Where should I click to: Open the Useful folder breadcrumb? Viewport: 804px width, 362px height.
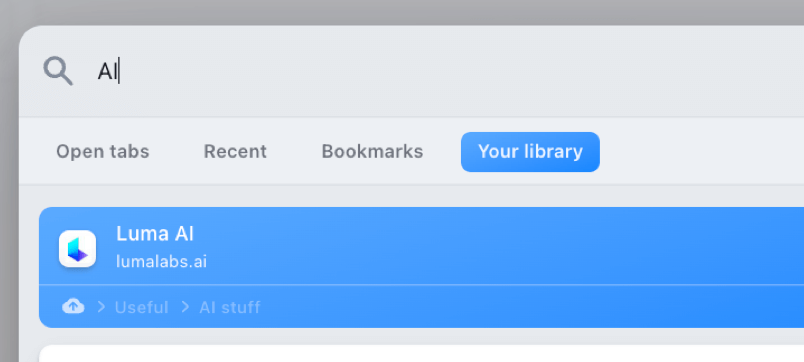click(142, 307)
